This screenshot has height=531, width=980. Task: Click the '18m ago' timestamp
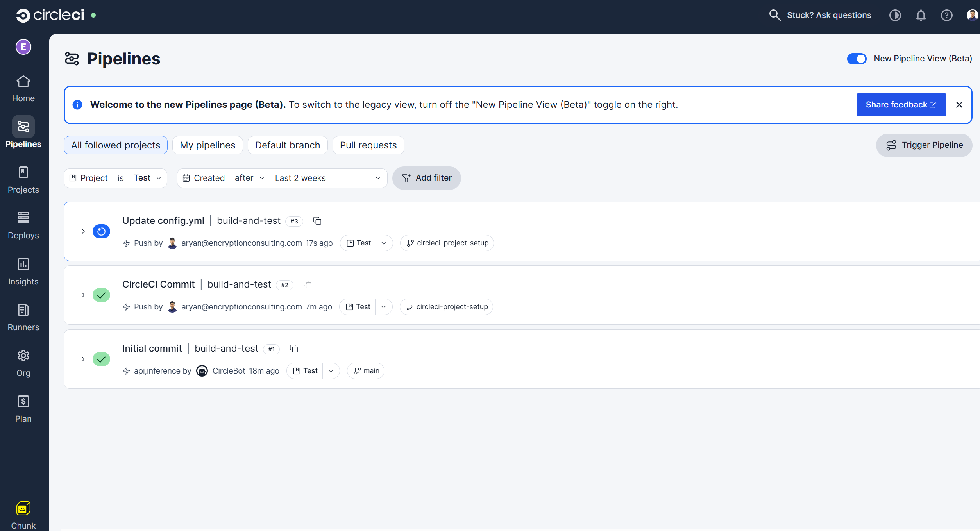point(264,371)
